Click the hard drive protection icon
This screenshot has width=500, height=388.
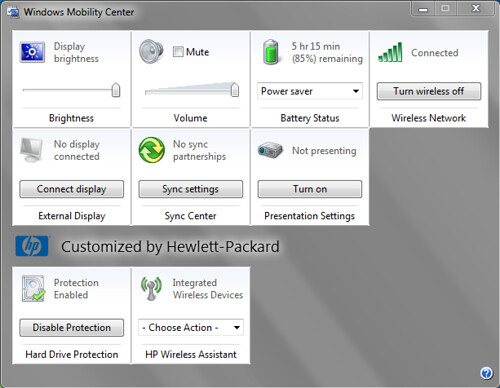(x=33, y=289)
